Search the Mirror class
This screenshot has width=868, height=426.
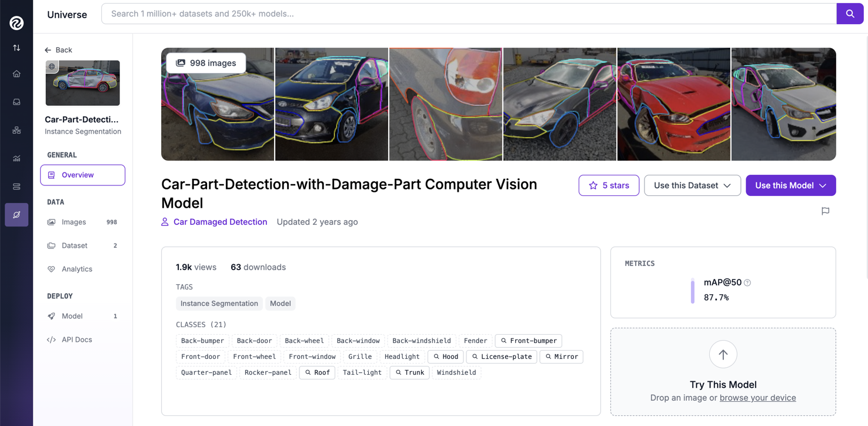pos(562,357)
